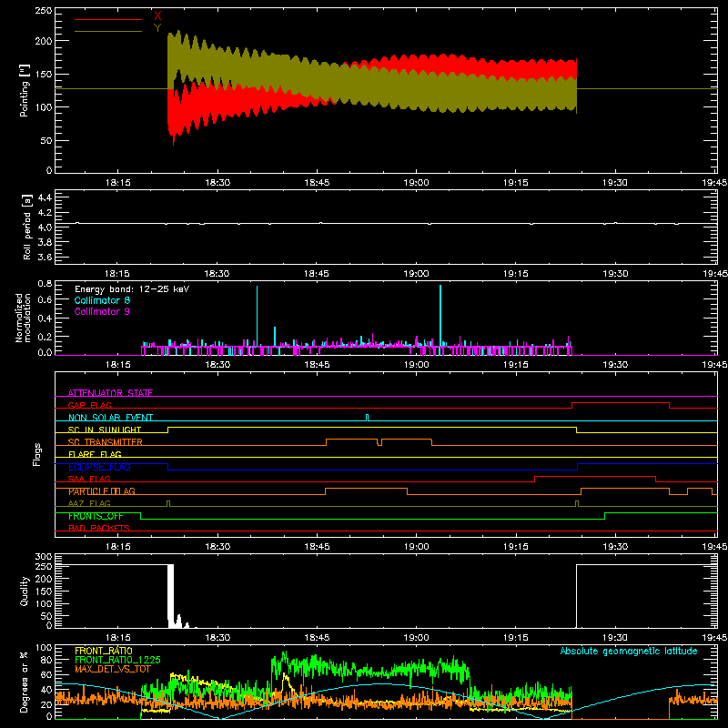
Task: Click the 'Flags' vertical axis title
Action: click(37, 454)
